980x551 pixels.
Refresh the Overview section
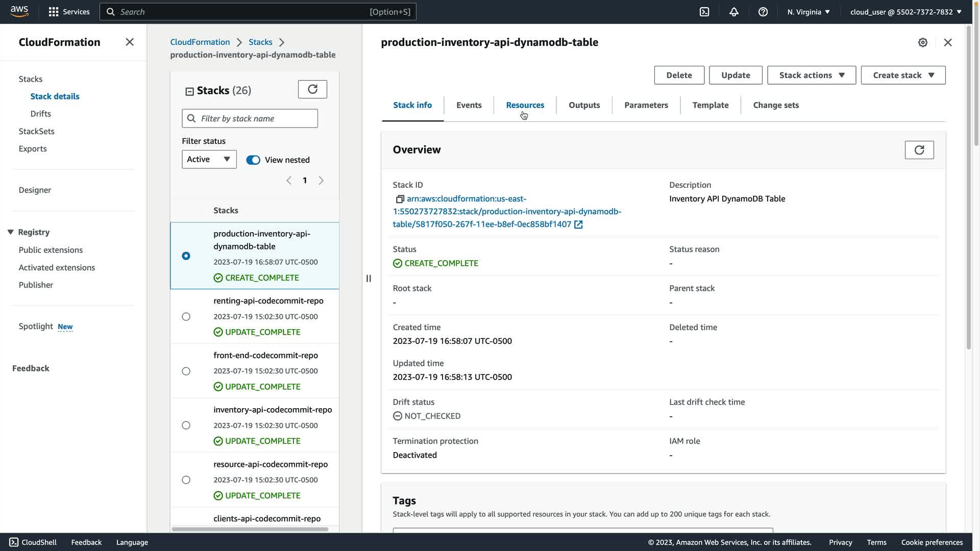[x=919, y=150]
